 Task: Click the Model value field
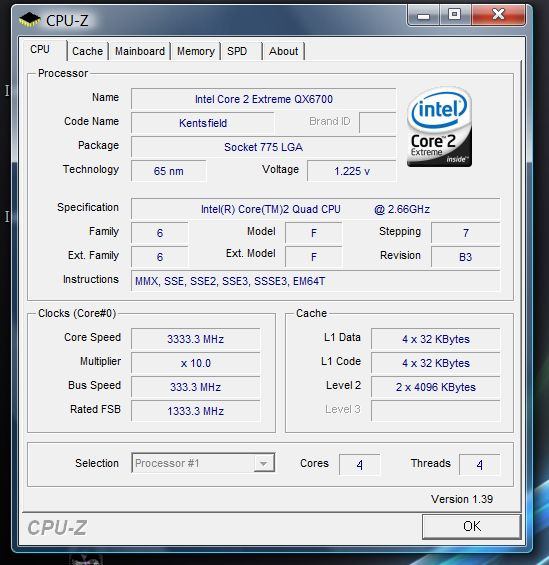313,233
